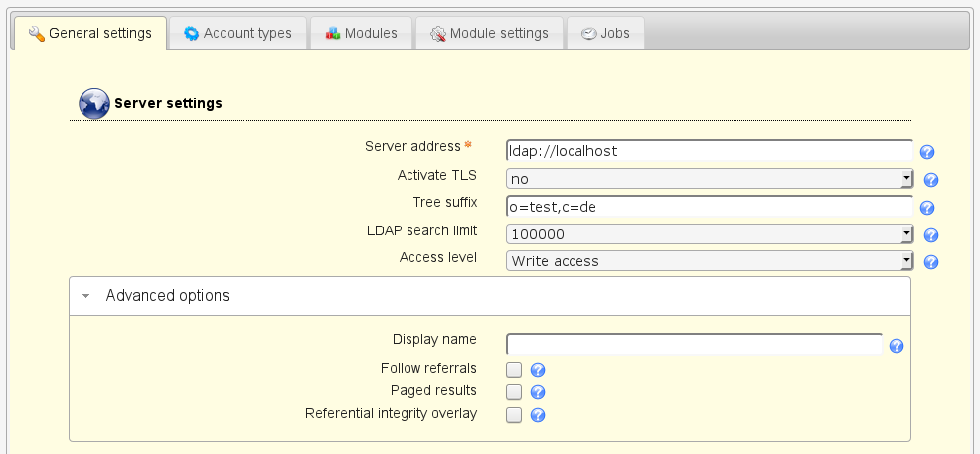Go to the Jobs tab
980x454 pixels.
605,33
